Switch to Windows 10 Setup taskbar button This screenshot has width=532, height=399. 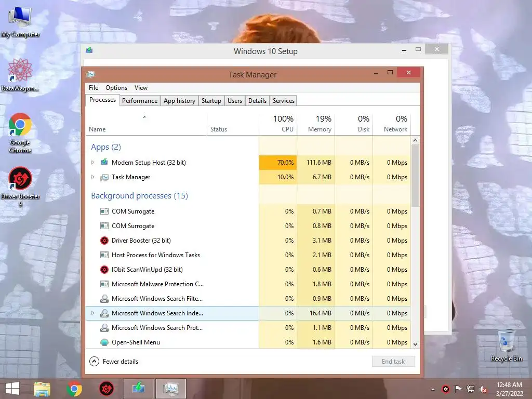(x=138, y=389)
